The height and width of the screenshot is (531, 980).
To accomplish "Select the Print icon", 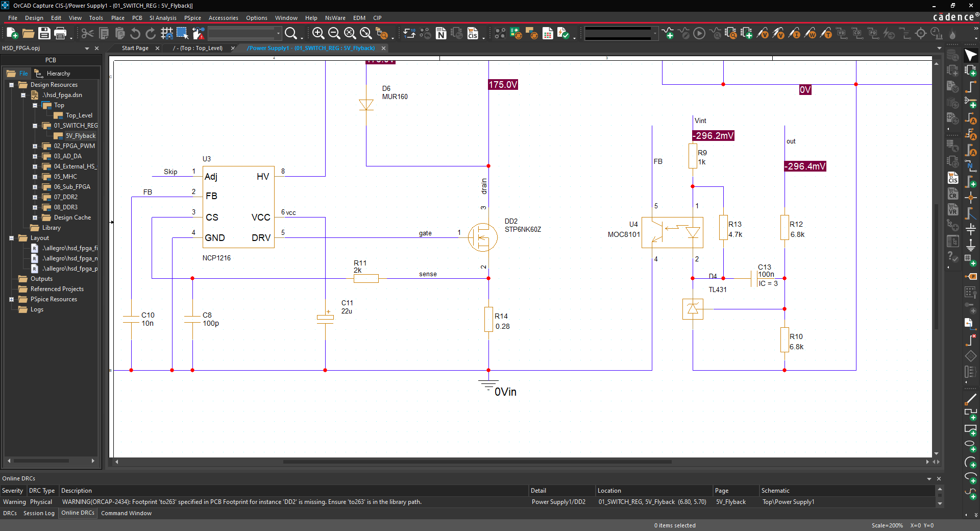I will pyautogui.click(x=60, y=34).
